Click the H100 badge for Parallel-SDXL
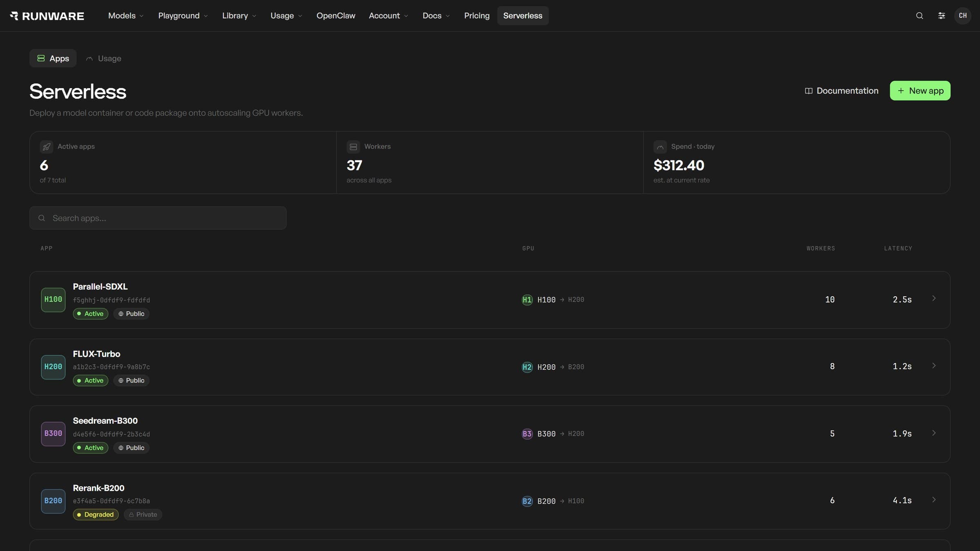Screen dimensions: 980x551 coord(53,300)
